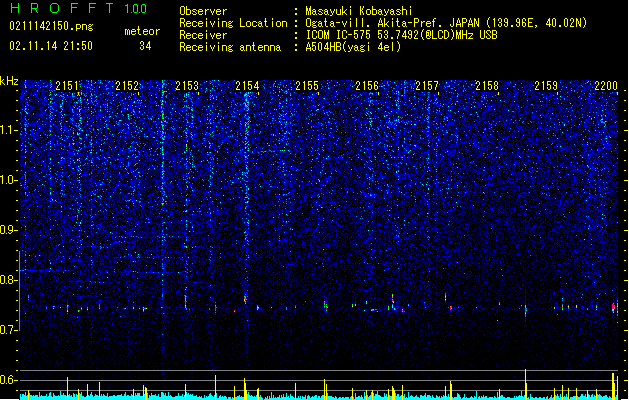Click time marker 2153

coord(187,86)
